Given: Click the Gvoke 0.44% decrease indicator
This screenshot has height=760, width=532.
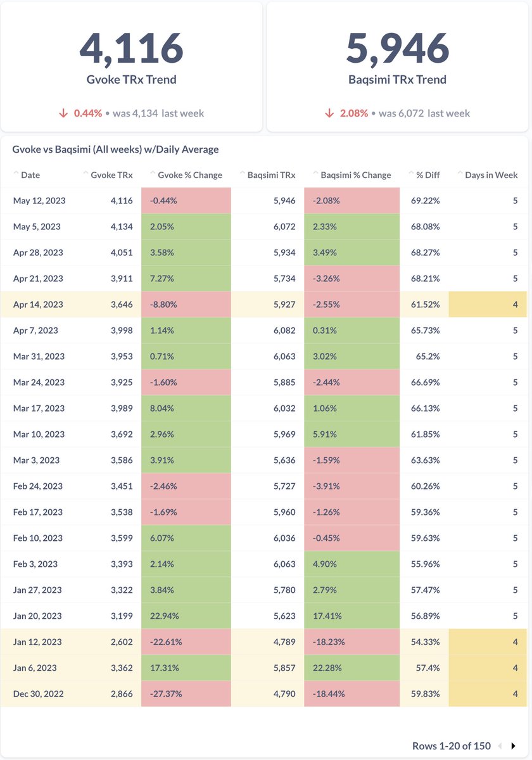Looking at the screenshot, I should point(80,113).
